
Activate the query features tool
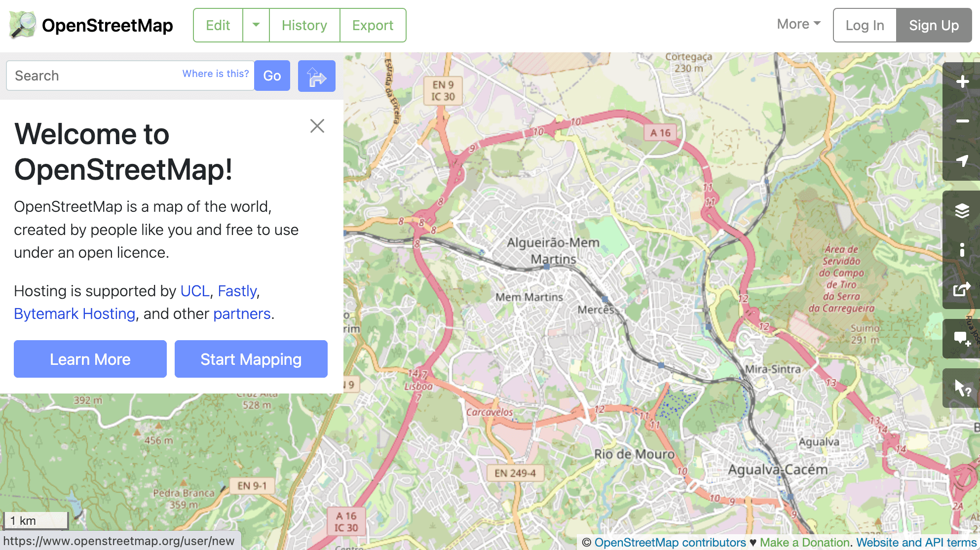[962, 388]
